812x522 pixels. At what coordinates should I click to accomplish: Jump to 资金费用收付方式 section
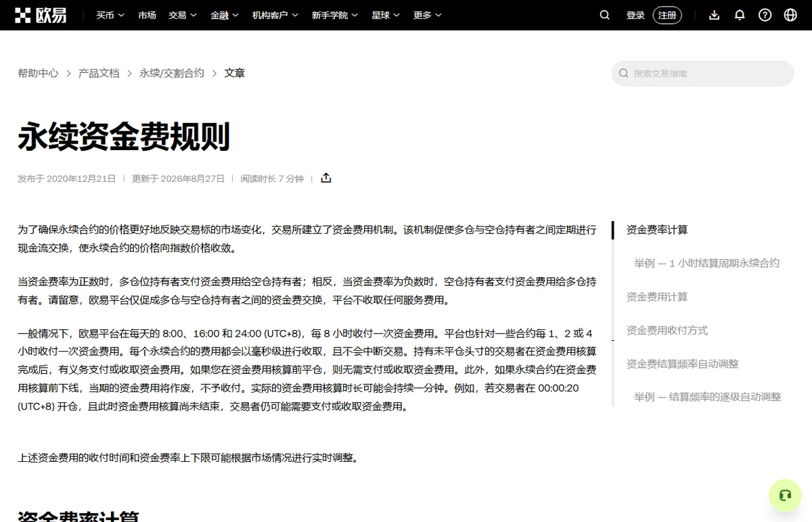pyautogui.click(x=667, y=330)
